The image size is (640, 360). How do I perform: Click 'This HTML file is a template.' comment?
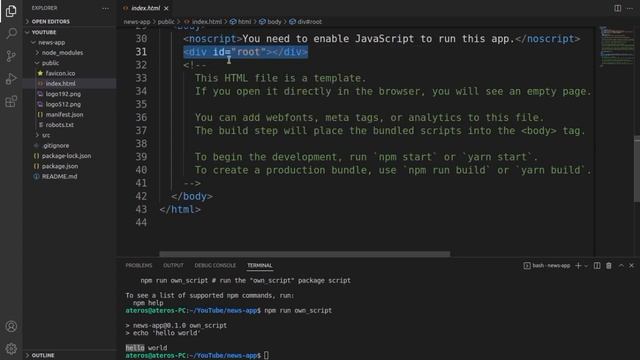tap(280, 78)
